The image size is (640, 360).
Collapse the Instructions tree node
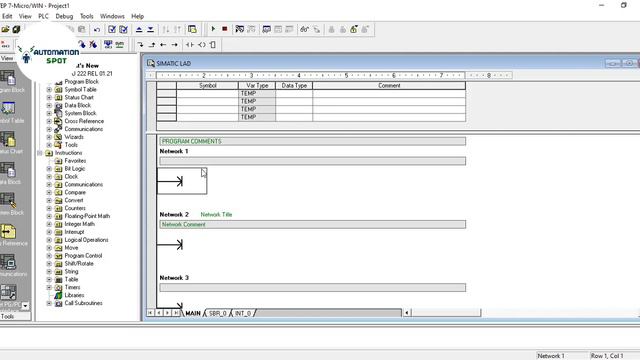pos(40,153)
